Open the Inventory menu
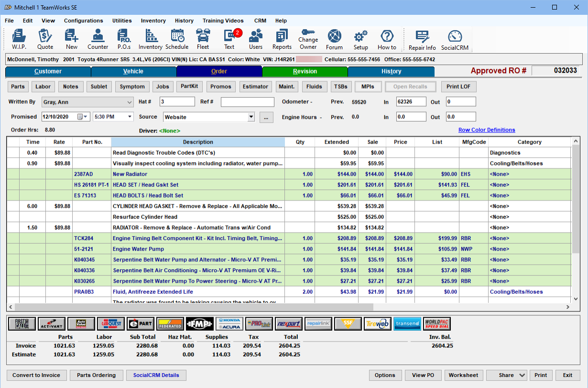This screenshot has height=388, width=588. click(x=153, y=21)
